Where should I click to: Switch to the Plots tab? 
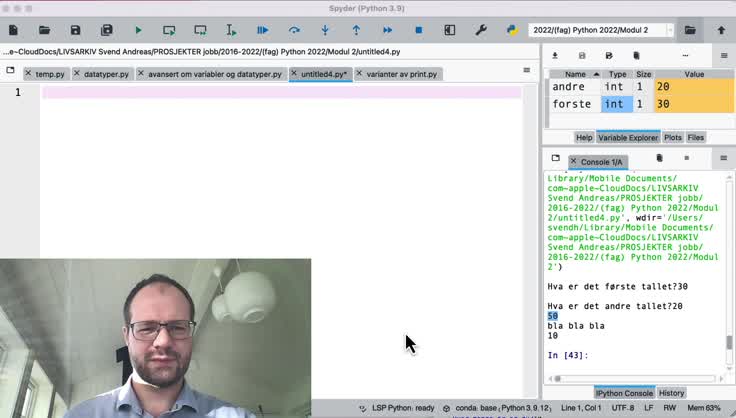click(673, 137)
